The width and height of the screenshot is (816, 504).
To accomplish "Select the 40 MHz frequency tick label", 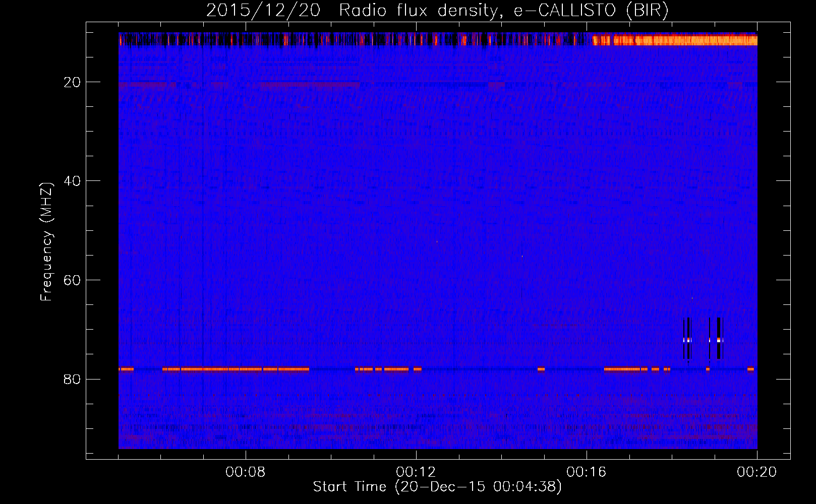I will tap(72, 181).
